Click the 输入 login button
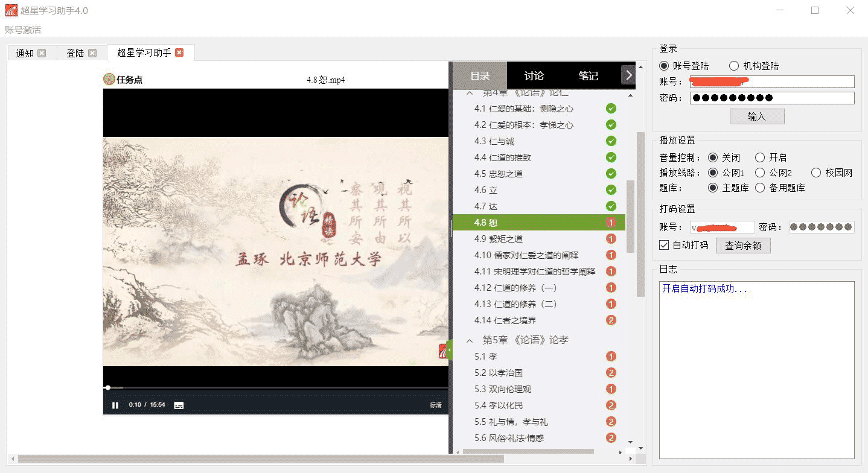868x473 pixels. pyautogui.click(x=757, y=116)
